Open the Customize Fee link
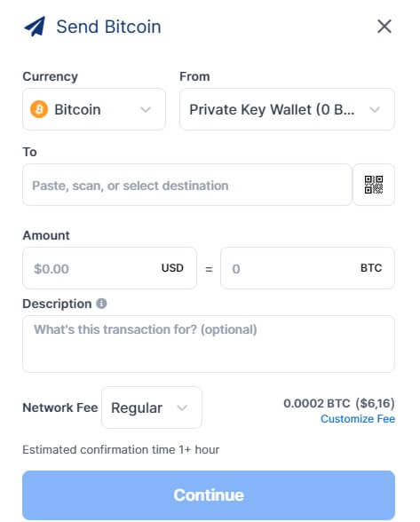This screenshot has width=420, height=522. (x=358, y=419)
